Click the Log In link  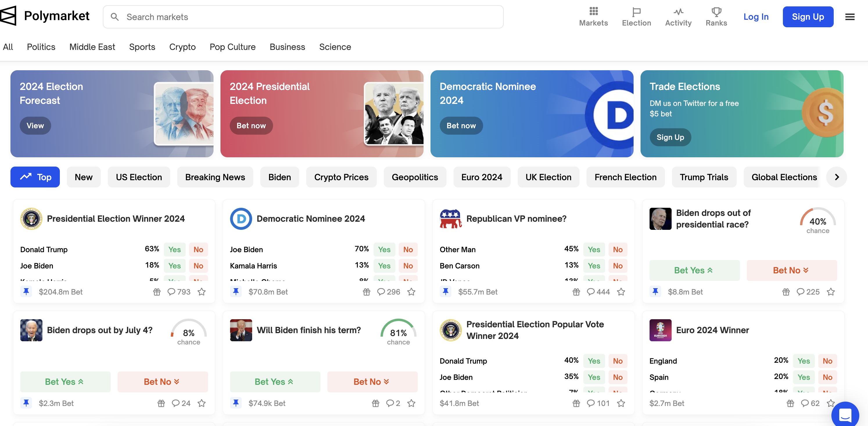pyautogui.click(x=756, y=17)
